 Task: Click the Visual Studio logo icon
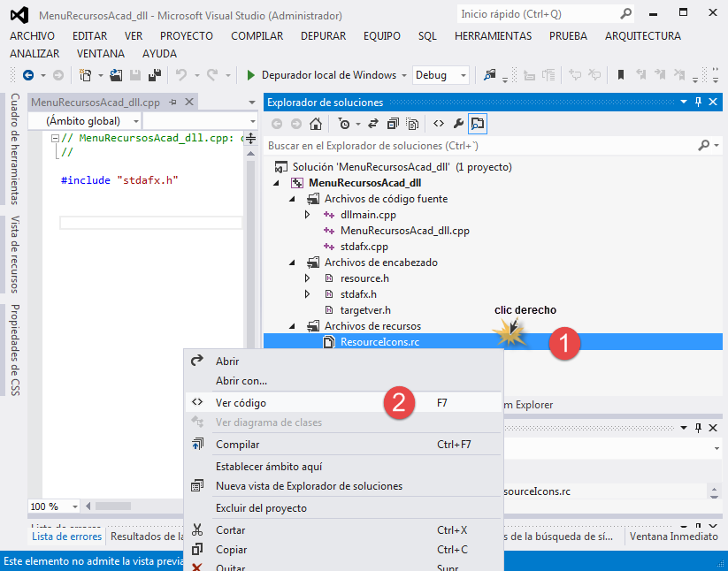click(19, 15)
